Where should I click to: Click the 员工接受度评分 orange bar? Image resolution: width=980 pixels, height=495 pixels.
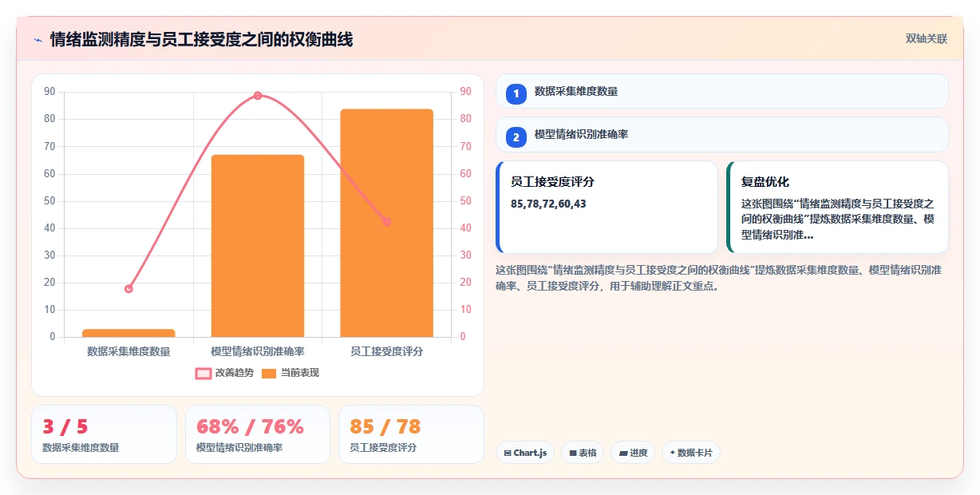click(386, 223)
